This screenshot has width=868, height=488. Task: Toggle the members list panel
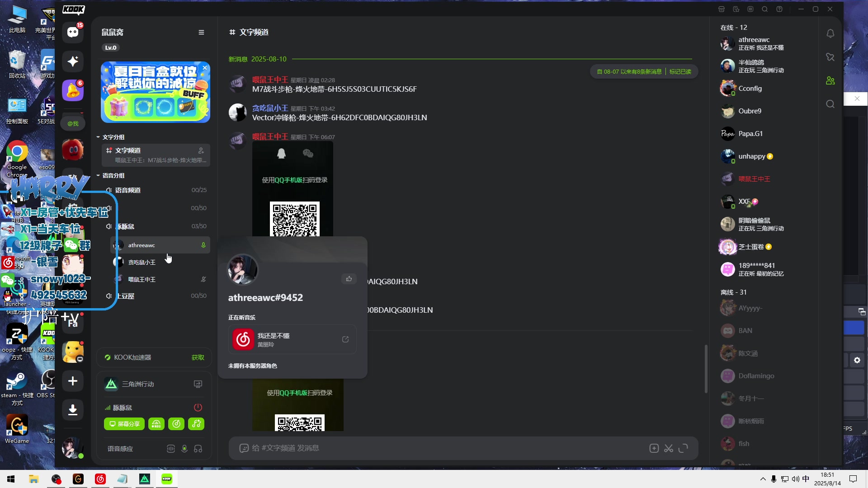[x=830, y=80]
